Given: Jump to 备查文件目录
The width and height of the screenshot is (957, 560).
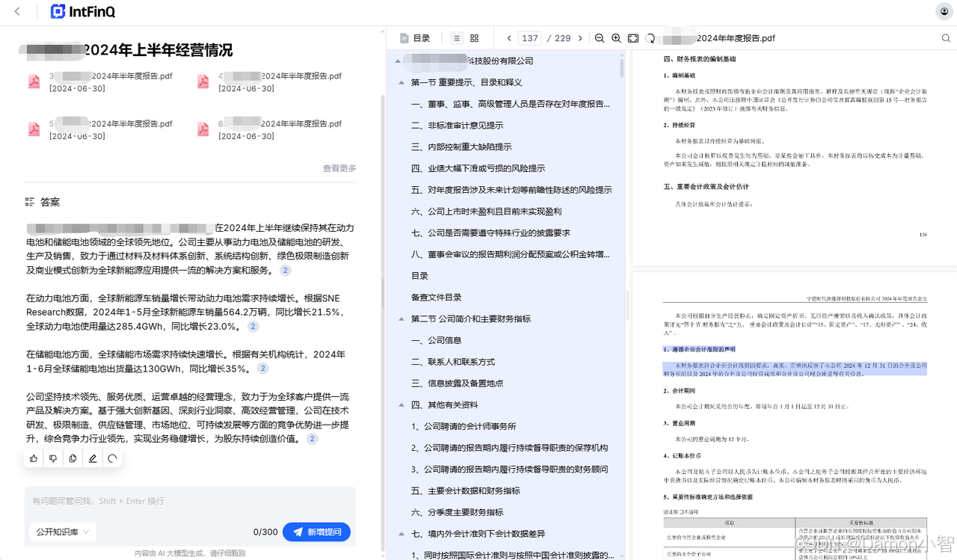Looking at the screenshot, I should (437, 298).
